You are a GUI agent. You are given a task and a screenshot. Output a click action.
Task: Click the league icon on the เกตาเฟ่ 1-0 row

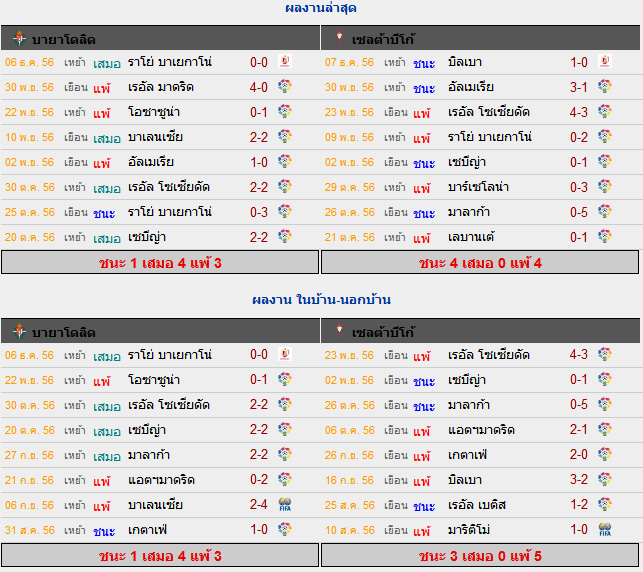[285, 529]
